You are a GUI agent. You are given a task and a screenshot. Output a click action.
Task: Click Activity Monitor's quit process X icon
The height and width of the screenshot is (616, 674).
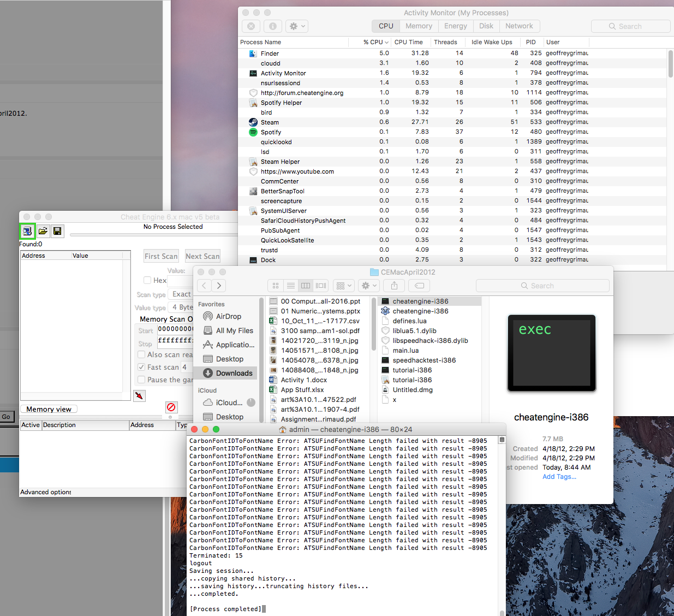[x=251, y=26]
